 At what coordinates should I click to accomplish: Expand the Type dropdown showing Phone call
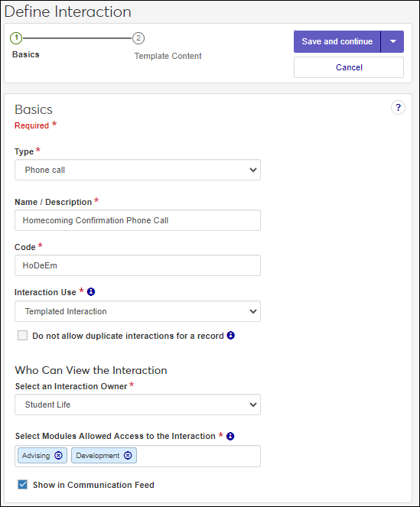[x=138, y=170]
